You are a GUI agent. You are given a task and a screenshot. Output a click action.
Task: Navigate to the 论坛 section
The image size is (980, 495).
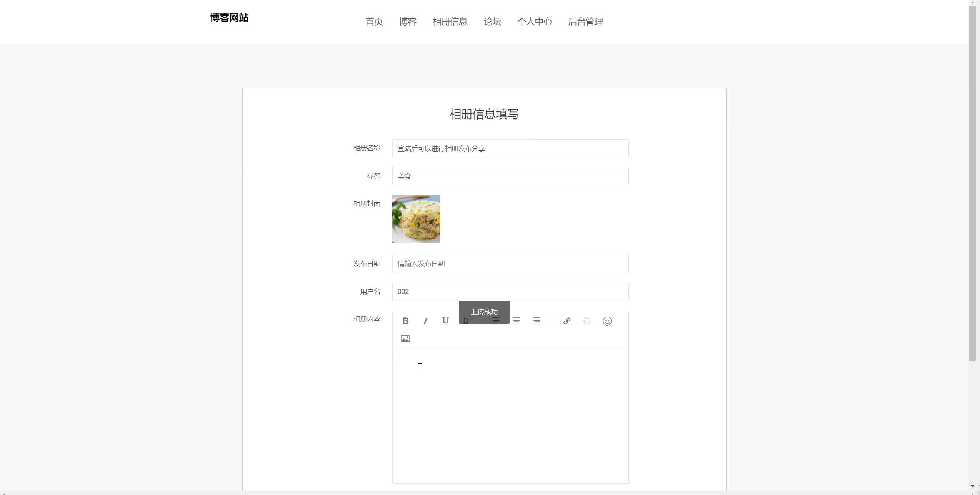tap(492, 22)
